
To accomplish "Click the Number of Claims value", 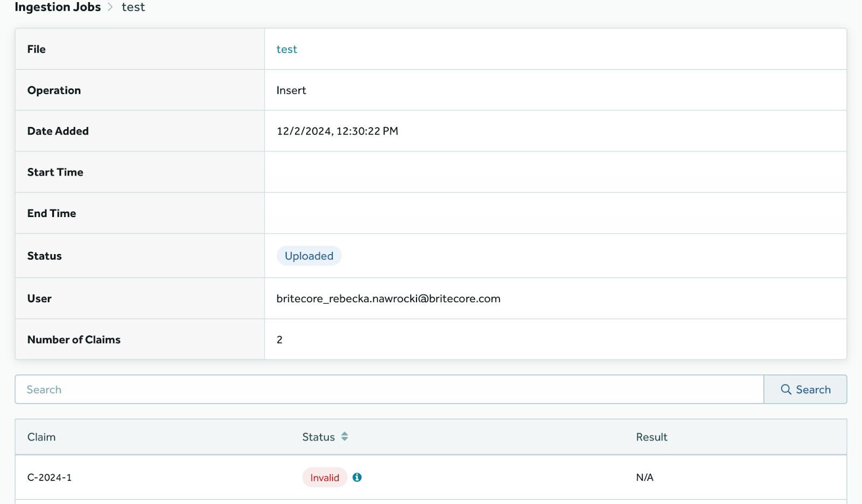I will coord(280,340).
